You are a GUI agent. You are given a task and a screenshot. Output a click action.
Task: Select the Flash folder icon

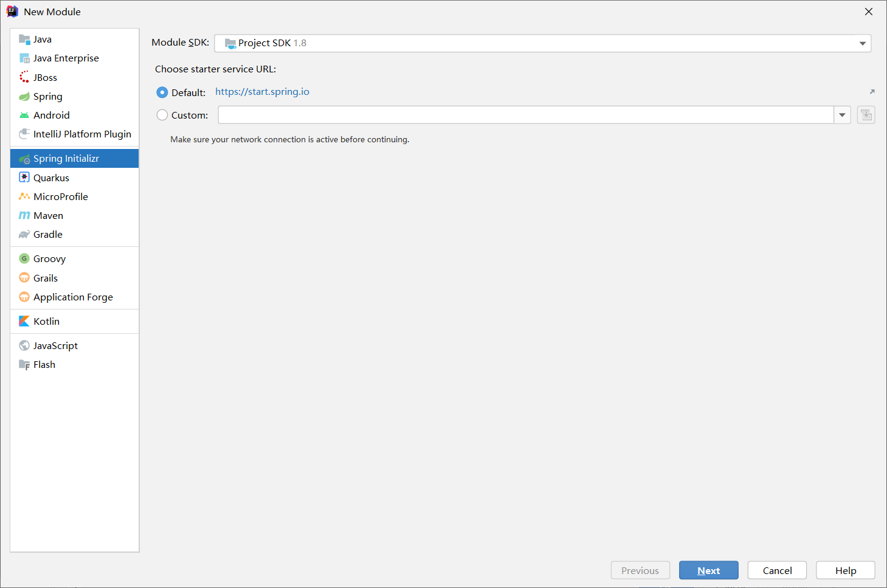[x=24, y=365]
